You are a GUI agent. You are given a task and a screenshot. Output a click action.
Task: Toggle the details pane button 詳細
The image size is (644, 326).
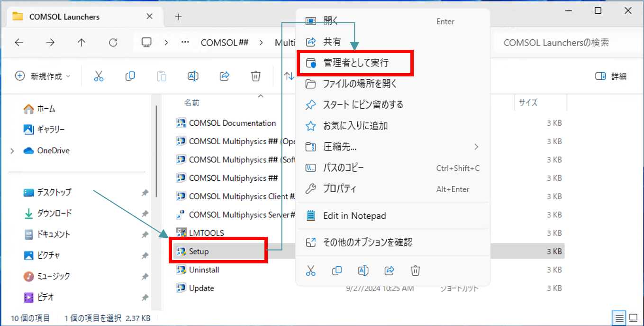611,76
